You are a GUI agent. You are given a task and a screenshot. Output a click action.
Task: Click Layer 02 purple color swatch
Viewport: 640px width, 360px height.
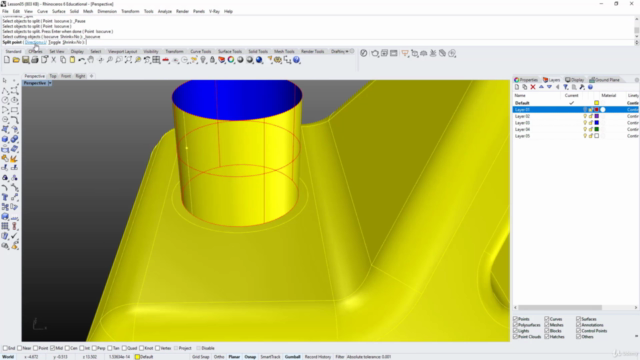point(597,116)
